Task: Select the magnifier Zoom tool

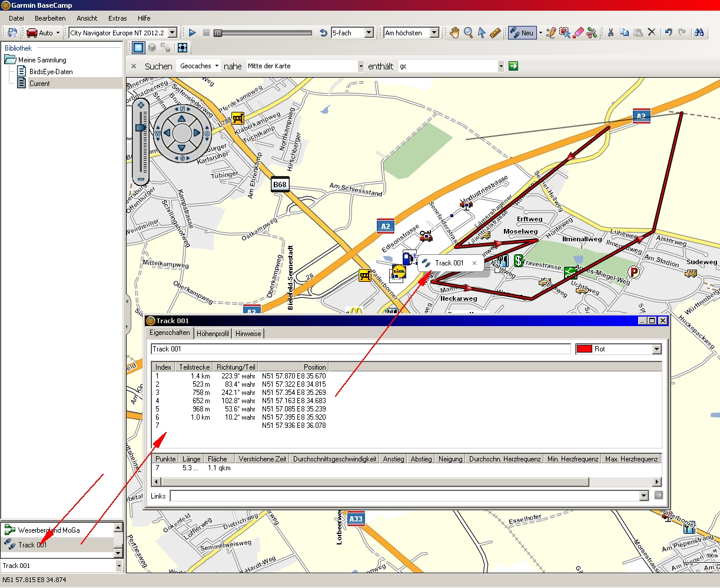Action: click(x=468, y=33)
